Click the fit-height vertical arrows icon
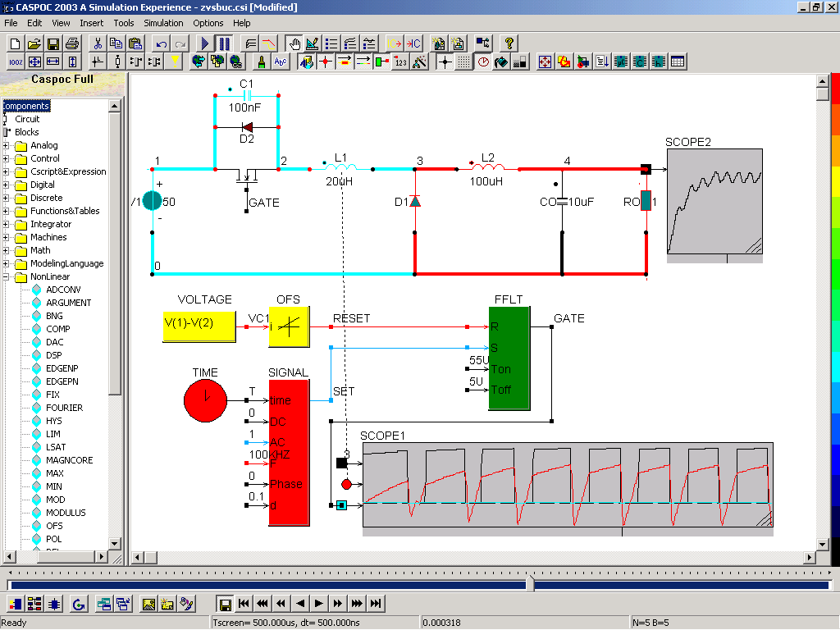Viewport: 840px width, 630px height. 72,62
